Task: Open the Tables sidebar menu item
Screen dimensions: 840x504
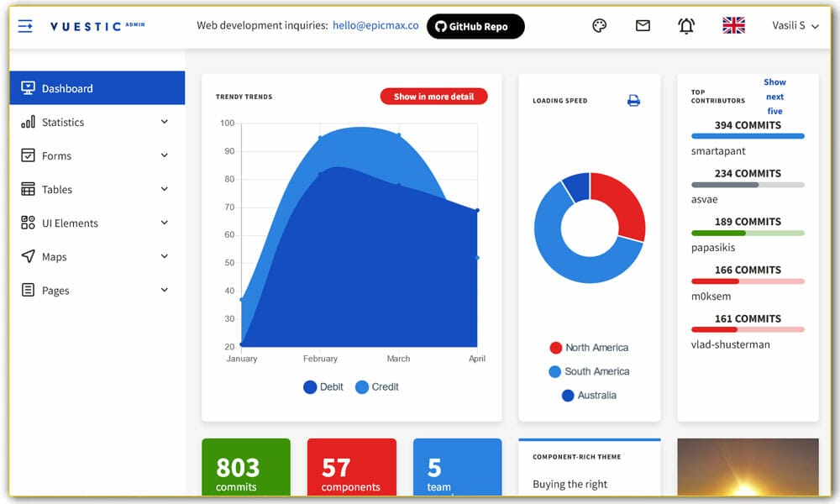Action: (57, 190)
